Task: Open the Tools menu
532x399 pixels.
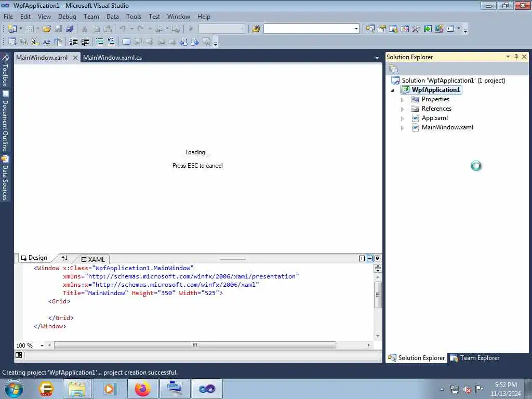Action: tap(134, 16)
